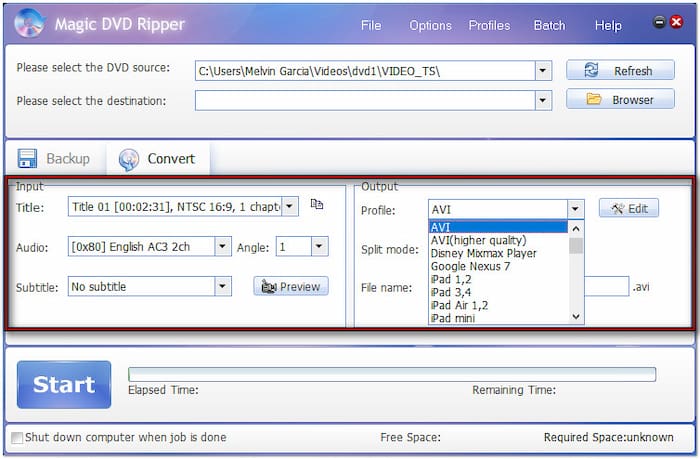The image size is (700, 459).
Task: Select AVI in the profile list
Action: pos(498,227)
